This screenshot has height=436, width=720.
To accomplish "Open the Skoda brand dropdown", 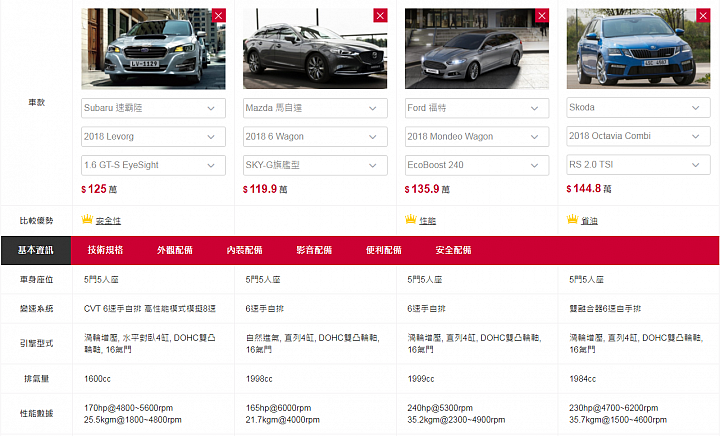I will (638, 108).
